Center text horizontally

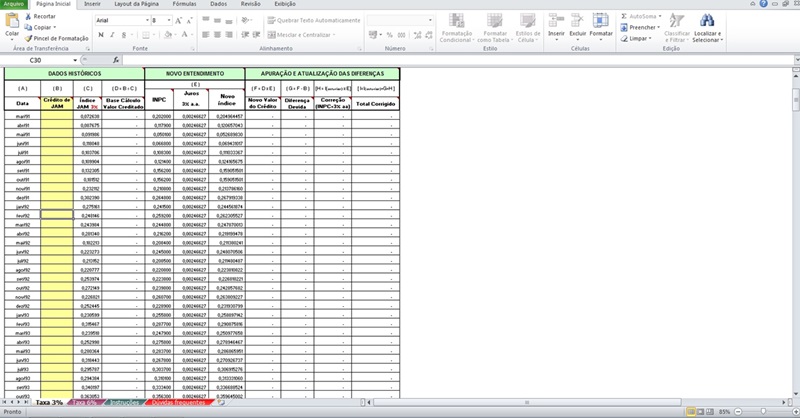click(x=217, y=35)
